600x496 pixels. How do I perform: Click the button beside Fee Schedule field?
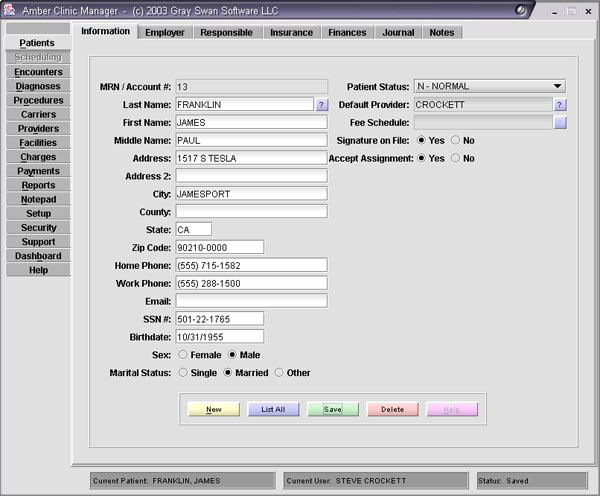[x=560, y=122]
